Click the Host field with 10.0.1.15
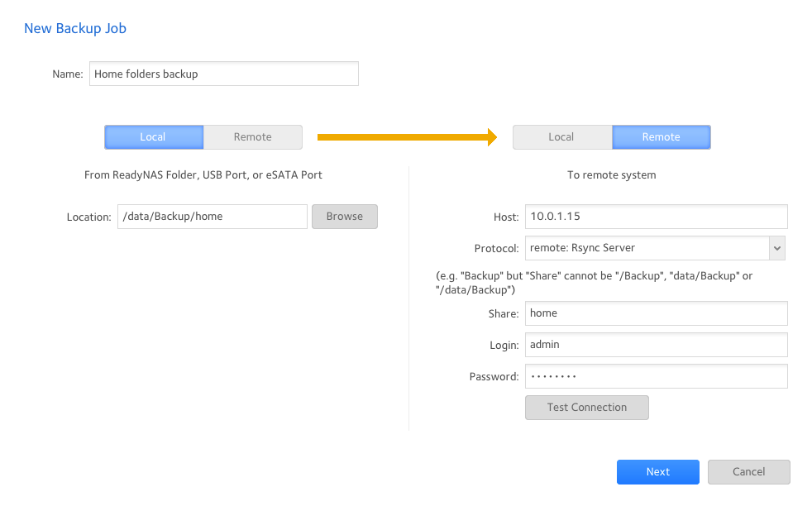812x506 pixels. coord(656,217)
